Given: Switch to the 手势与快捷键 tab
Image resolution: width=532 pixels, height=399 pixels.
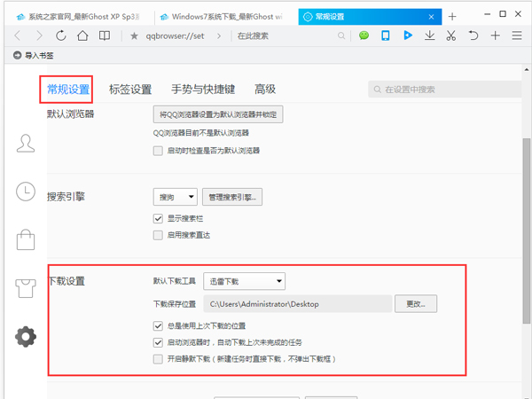Looking at the screenshot, I should pos(203,90).
